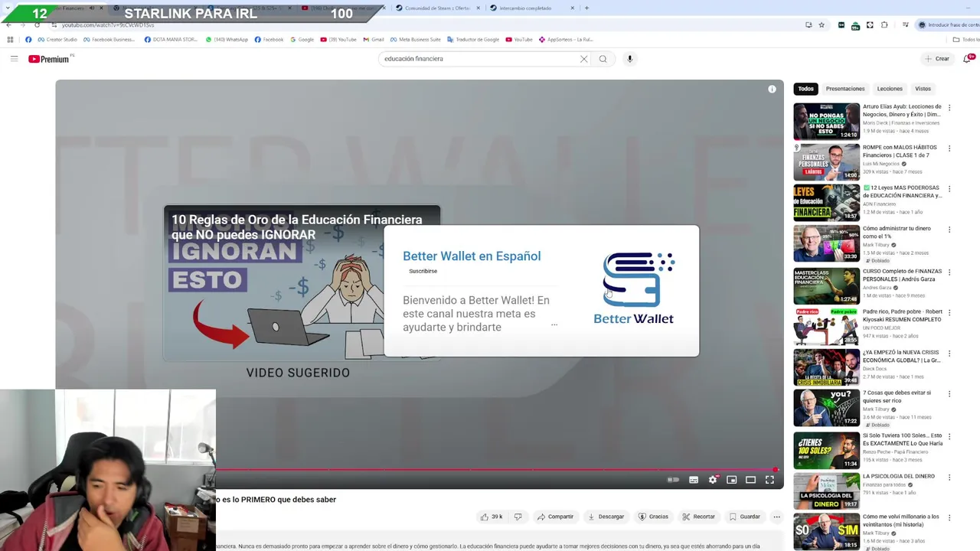Open 'Si Solo Tuviera 100 Soles' video thumbnail

pyautogui.click(x=826, y=450)
